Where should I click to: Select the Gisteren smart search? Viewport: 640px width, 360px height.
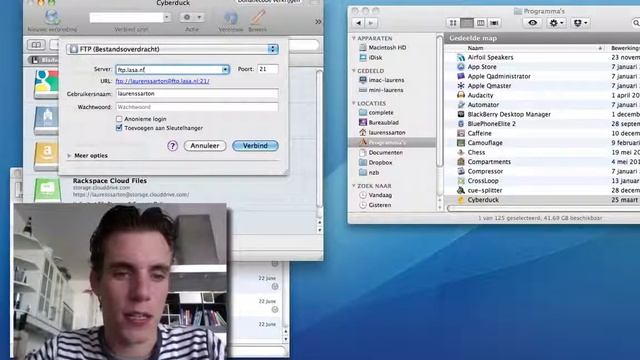[380, 205]
